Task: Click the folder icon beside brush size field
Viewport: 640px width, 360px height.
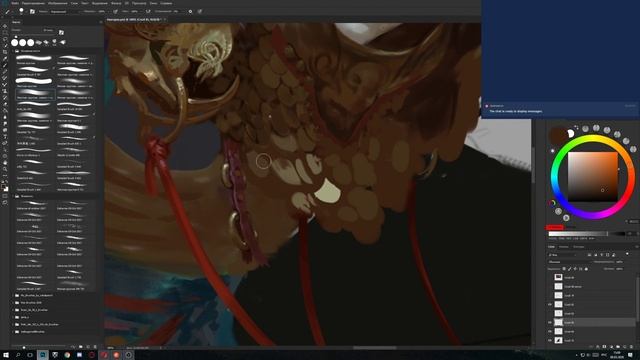Action: click(x=61, y=32)
